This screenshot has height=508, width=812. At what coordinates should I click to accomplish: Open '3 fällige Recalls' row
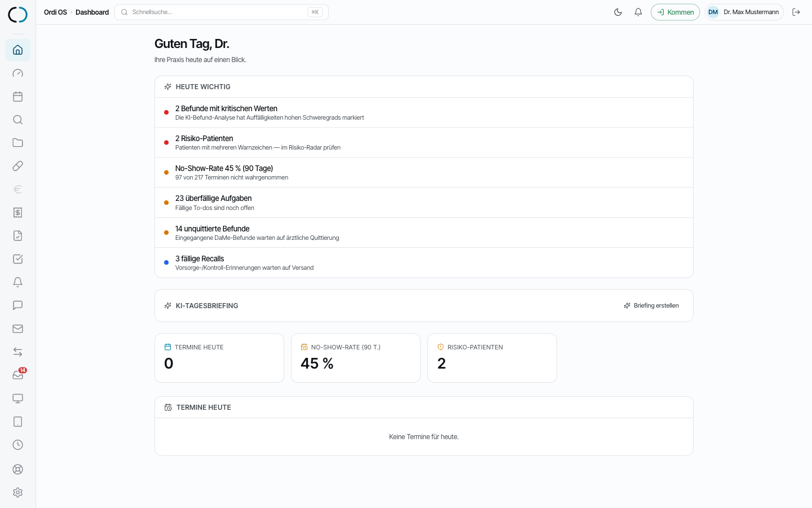pyautogui.click(x=424, y=262)
